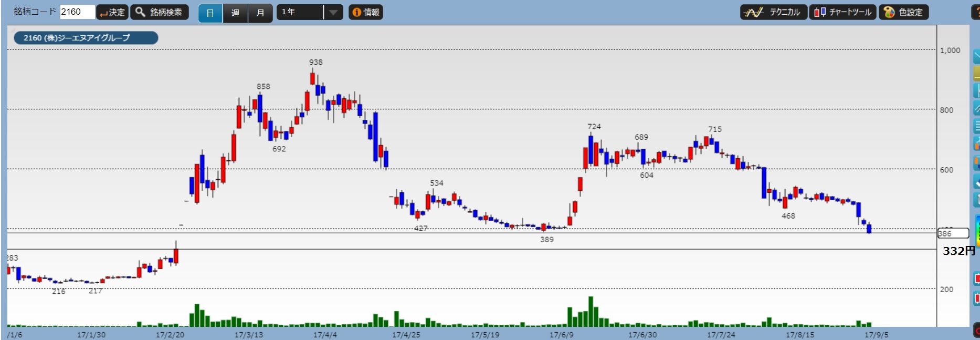Click the 17/9/5 date label
Image resolution: width=980 pixels, height=340 pixels.
(877, 335)
